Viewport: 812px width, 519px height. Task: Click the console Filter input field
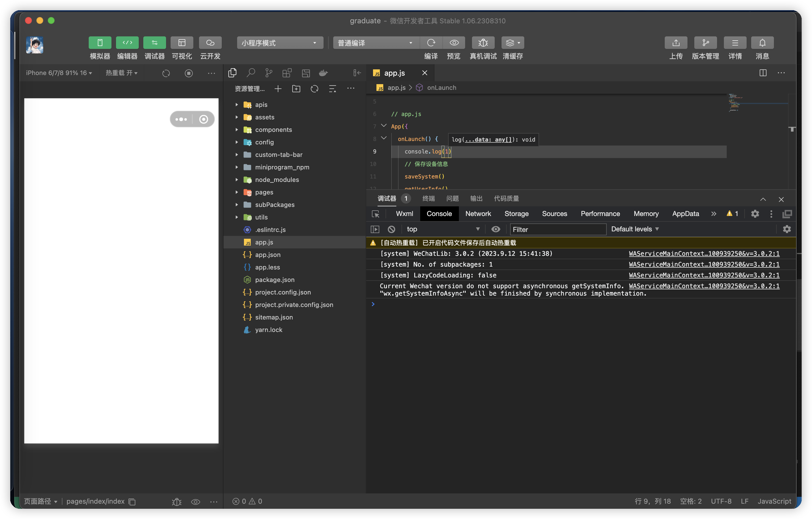click(x=558, y=229)
